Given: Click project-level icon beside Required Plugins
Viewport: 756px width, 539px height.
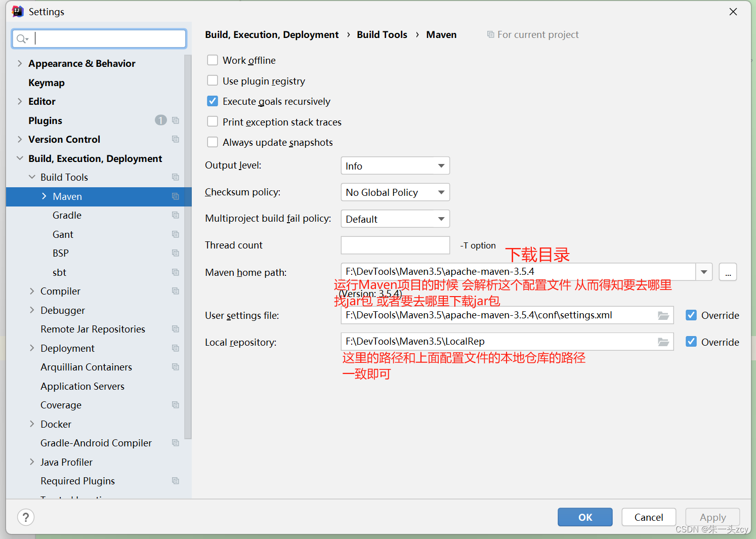Looking at the screenshot, I should tap(176, 481).
